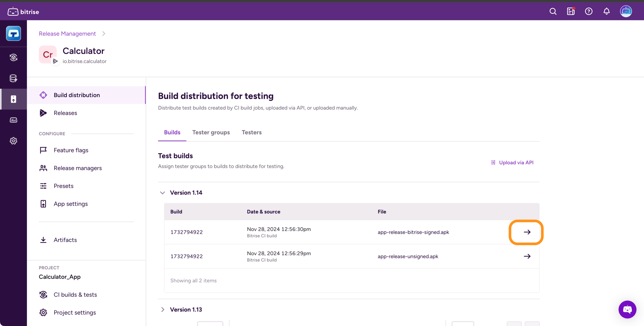Click the Build column header
The image size is (644, 326).
[x=176, y=212]
